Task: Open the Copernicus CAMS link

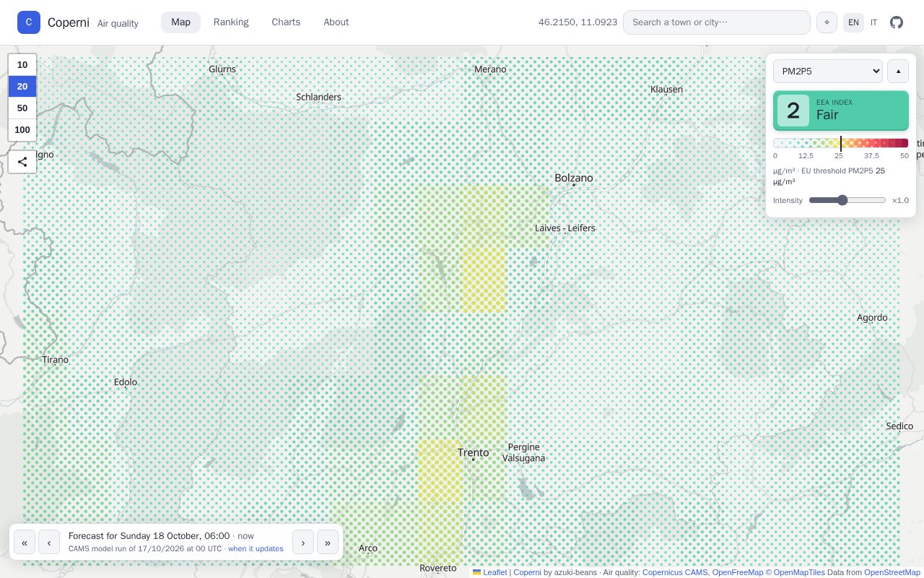Action: tap(675, 572)
